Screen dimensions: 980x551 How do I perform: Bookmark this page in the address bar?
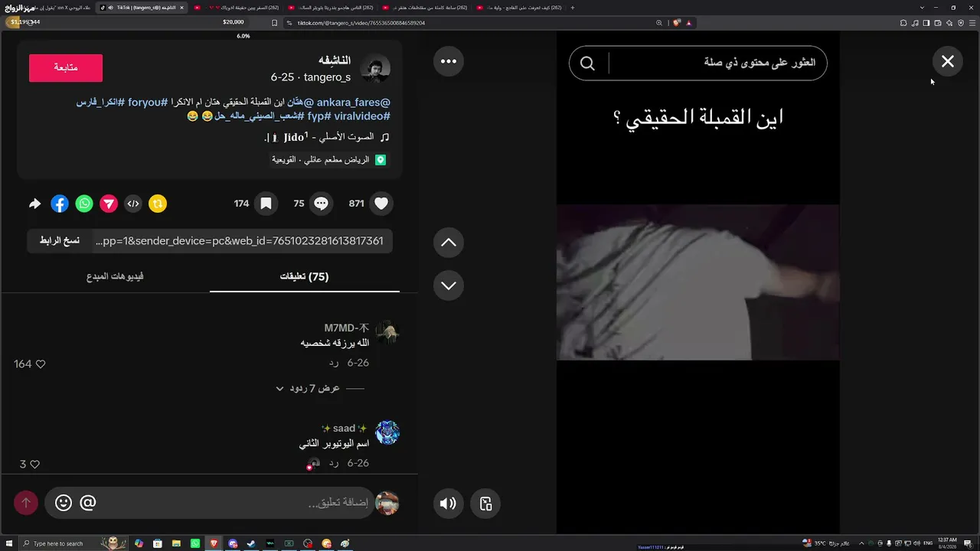click(x=274, y=23)
